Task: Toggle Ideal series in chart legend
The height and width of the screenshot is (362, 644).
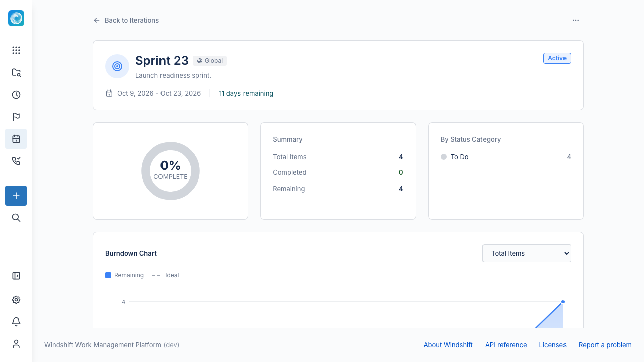Action: pyautogui.click(x=166, y=275)
